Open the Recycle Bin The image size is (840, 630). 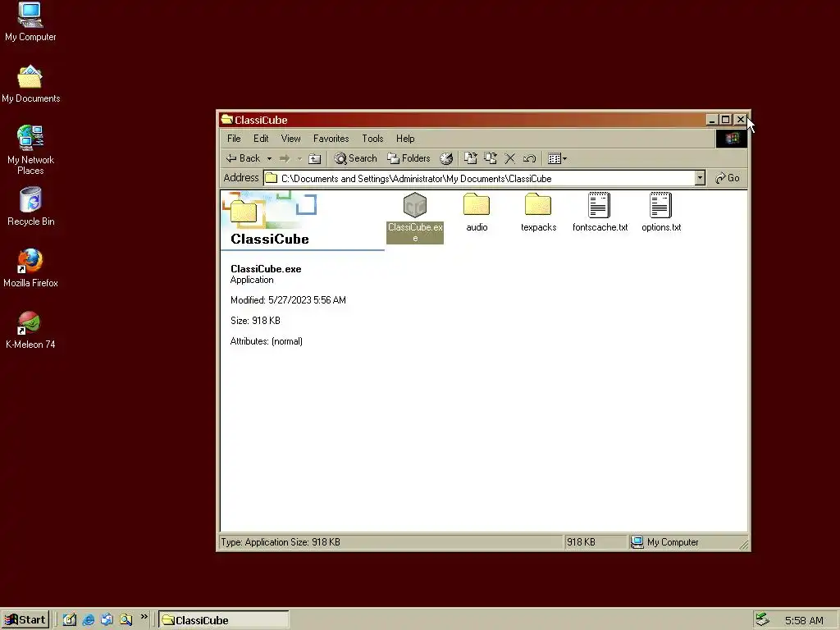coord(30,207)
